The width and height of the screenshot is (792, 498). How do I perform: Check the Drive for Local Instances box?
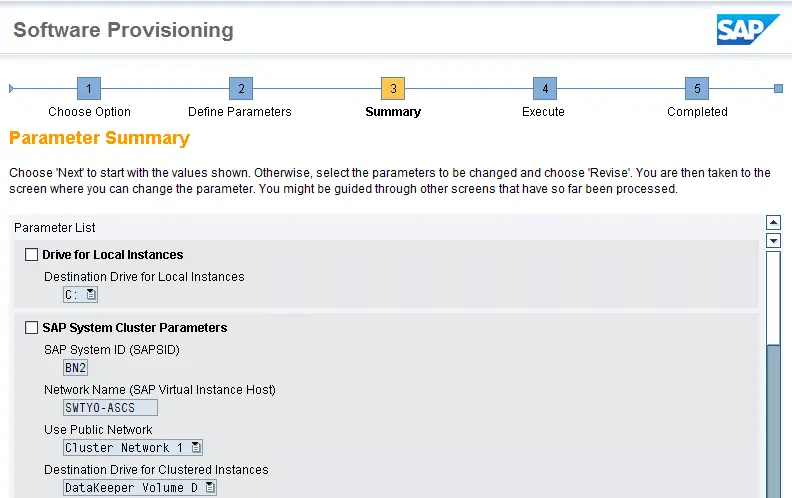[x=31, y=255]
